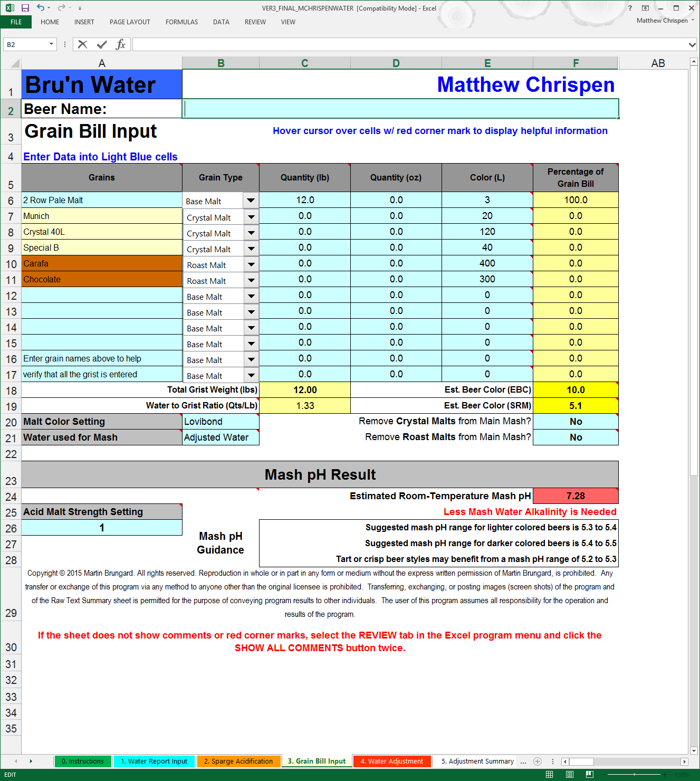Open the 4. Water Adjustment sheet tab

pos(392,761)
